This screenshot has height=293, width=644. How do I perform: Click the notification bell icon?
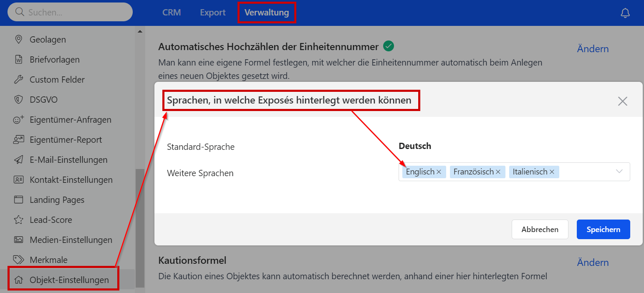(625, 13)
